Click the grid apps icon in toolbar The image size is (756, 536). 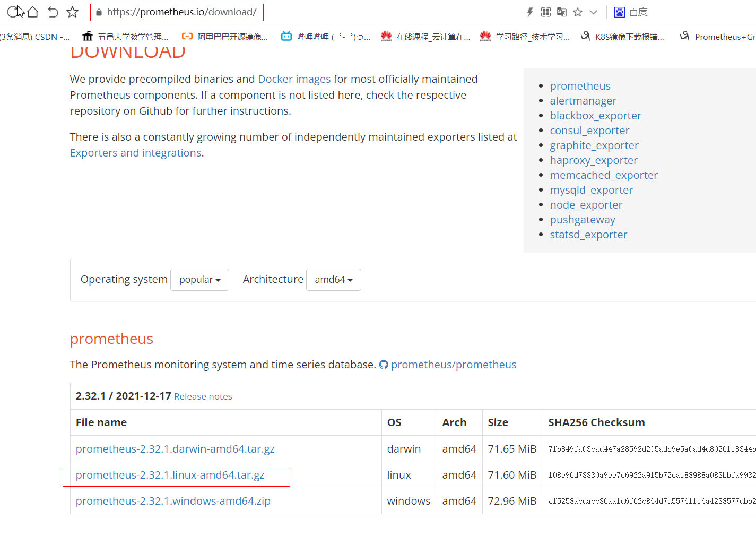tap(546, 12)
